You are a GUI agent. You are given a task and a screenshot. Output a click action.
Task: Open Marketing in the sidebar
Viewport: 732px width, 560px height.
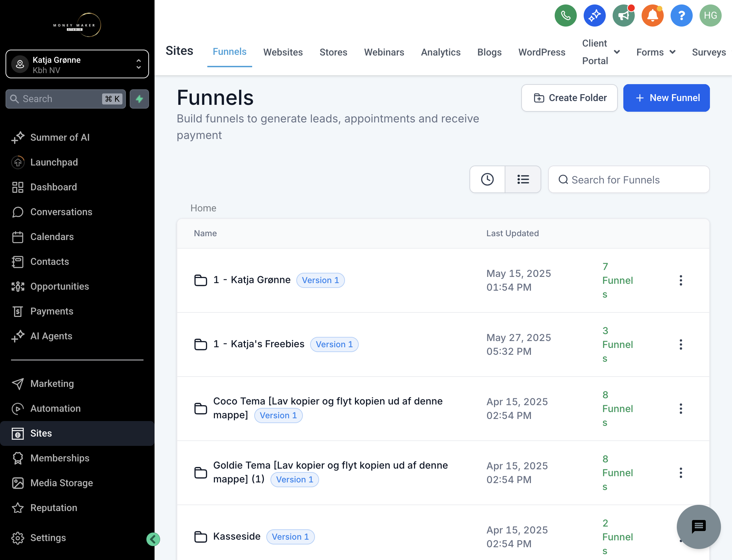pyautogui.click(x=77, y=383)
